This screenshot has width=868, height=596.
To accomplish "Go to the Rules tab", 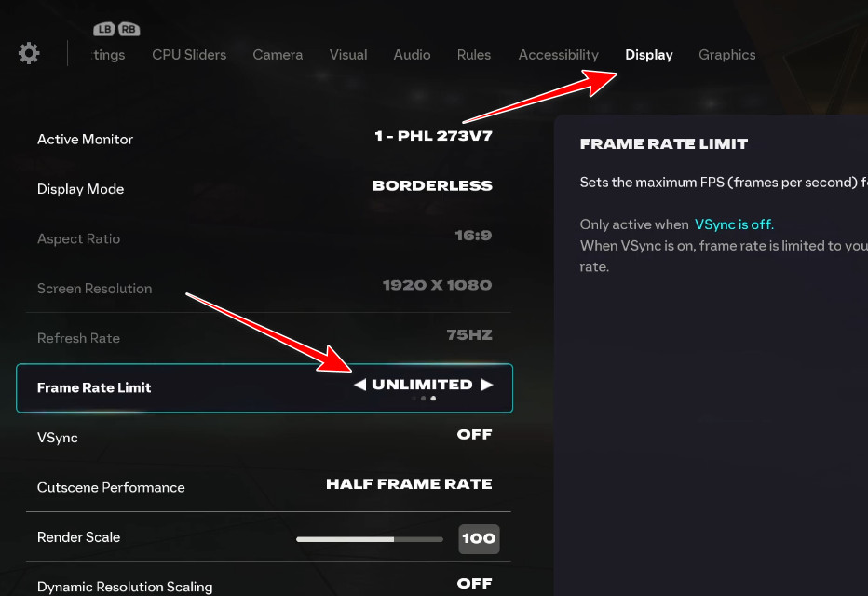I will click(x=474, y=55).
